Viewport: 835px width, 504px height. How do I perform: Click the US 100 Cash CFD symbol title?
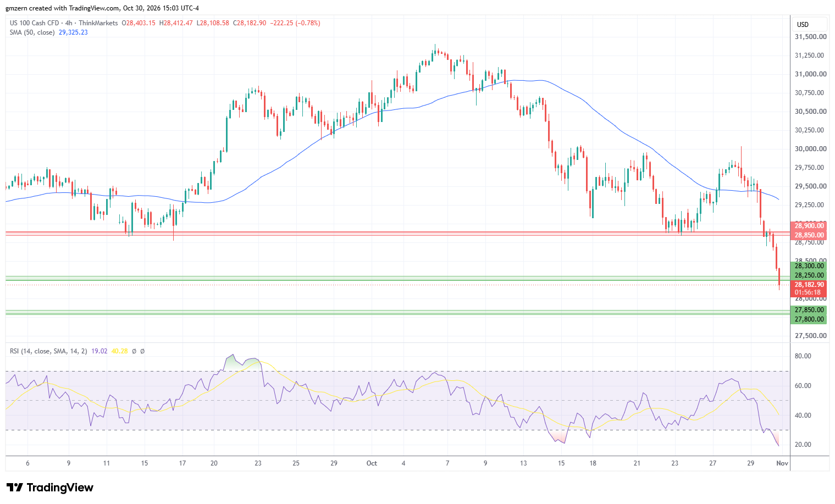tap(34, 23)
